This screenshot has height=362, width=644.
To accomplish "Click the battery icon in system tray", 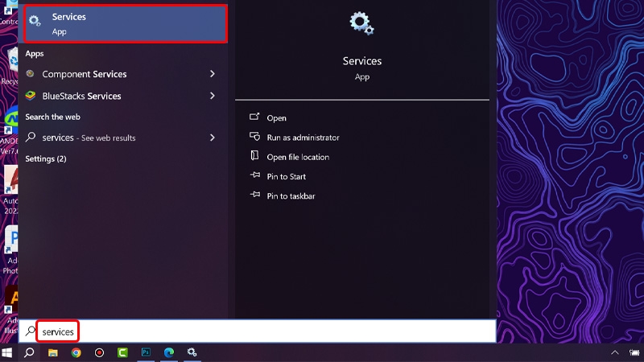I will tap(635, 352).
